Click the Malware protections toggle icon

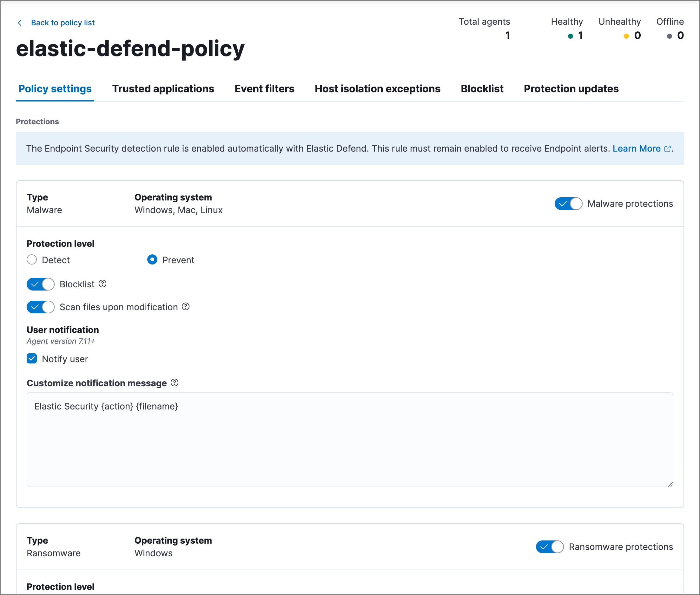(566, 204)
